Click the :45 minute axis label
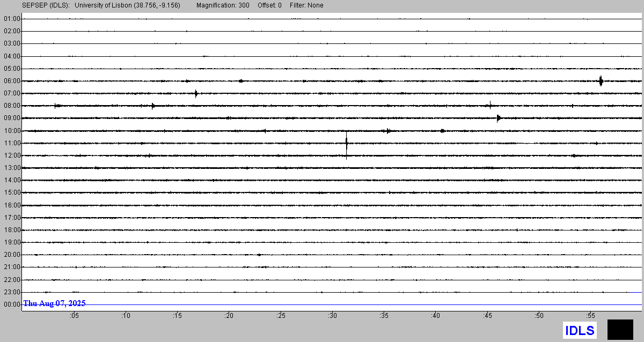This screenshot has width=644, height=342. tap(487, 316)
